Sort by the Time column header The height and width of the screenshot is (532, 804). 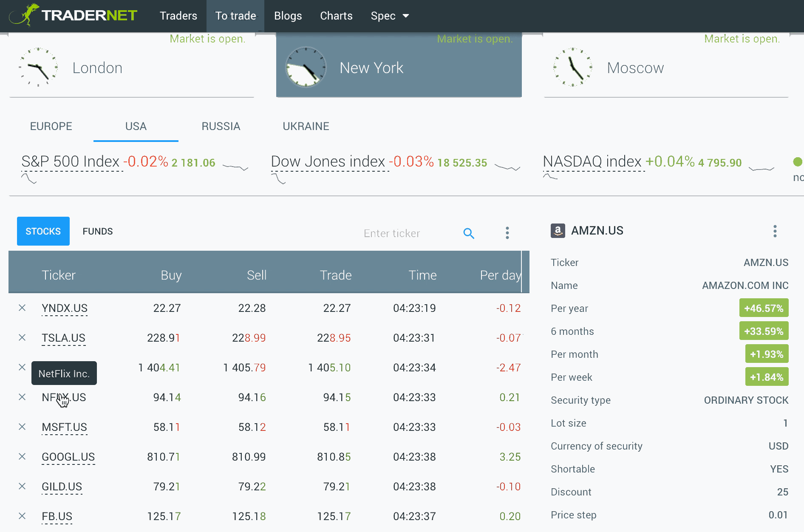click(422, 275)
